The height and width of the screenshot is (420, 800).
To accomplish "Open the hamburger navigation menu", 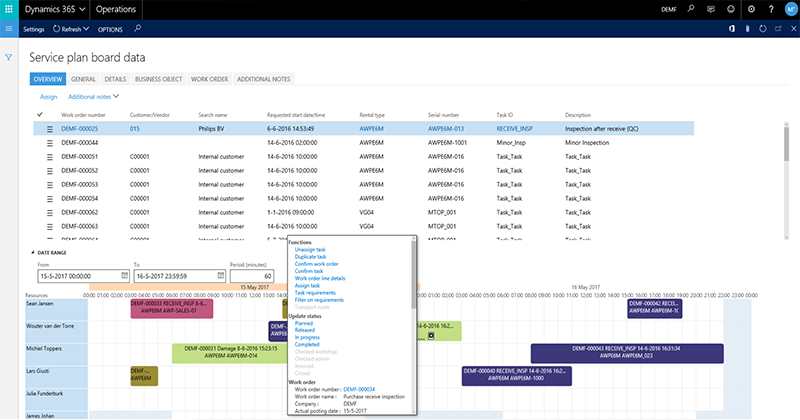I will click(10, 29).
